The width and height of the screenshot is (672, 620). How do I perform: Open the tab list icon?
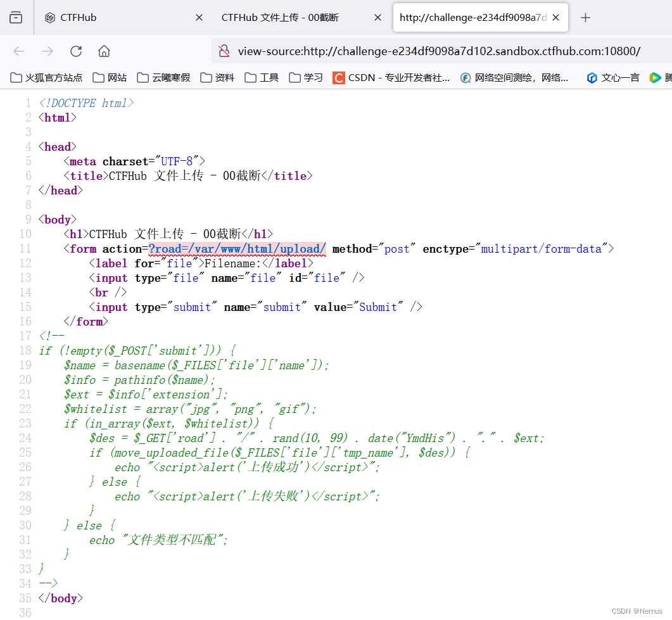(16, 18)
